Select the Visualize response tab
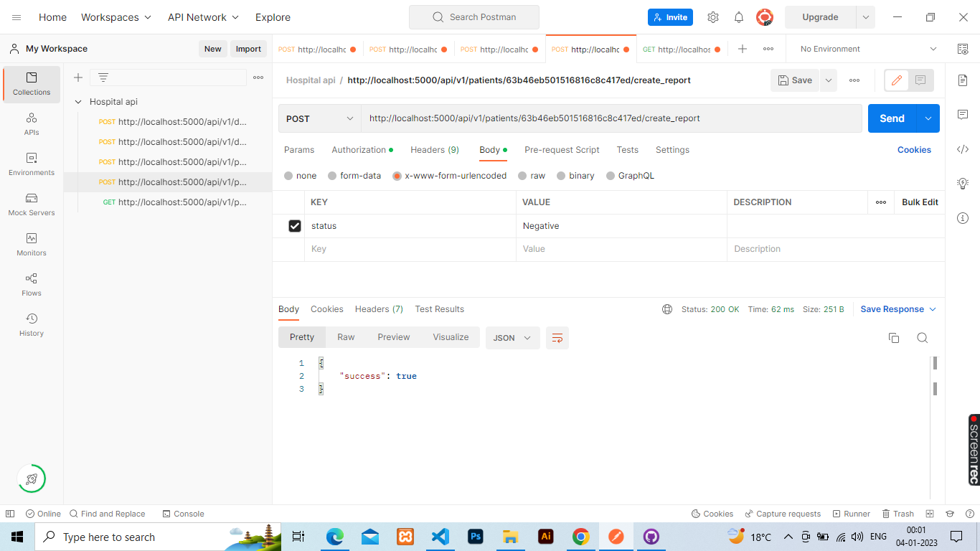Viewport: 980px width, 551px height. coord(451,337)
